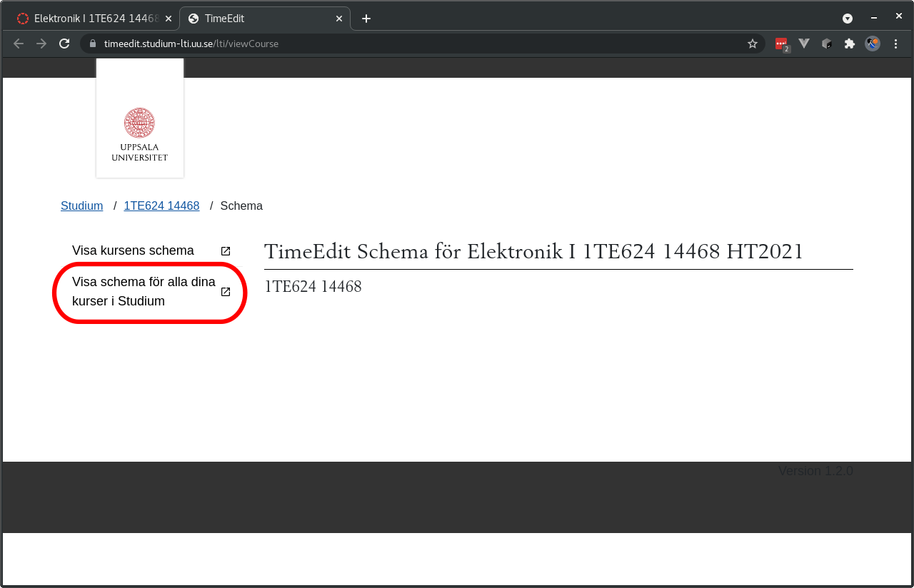Open the cube-shaped extension icon
The width and height of the screenshot is (914, 588).
[827, 44]
